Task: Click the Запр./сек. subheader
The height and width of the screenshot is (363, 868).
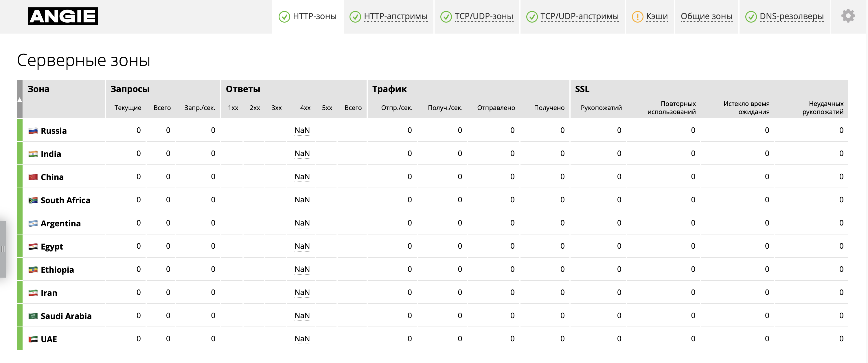Action: tap(199, 108)
